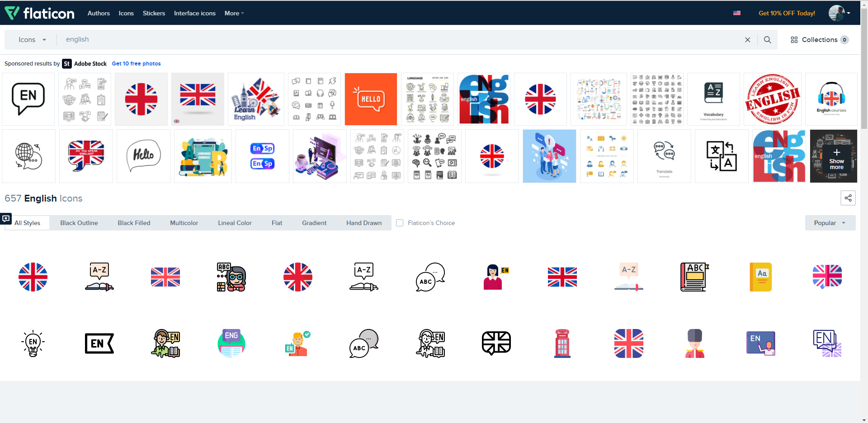Open Icons menu item

pos(126,13)
